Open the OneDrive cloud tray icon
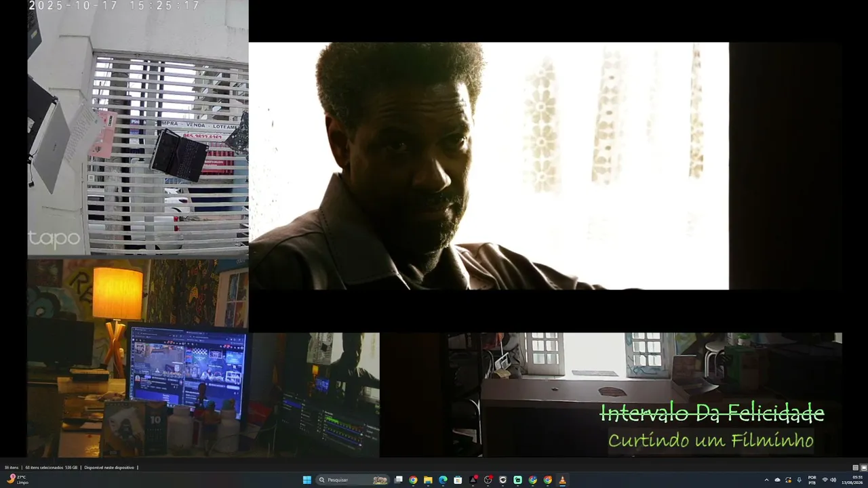 (778, 480)
